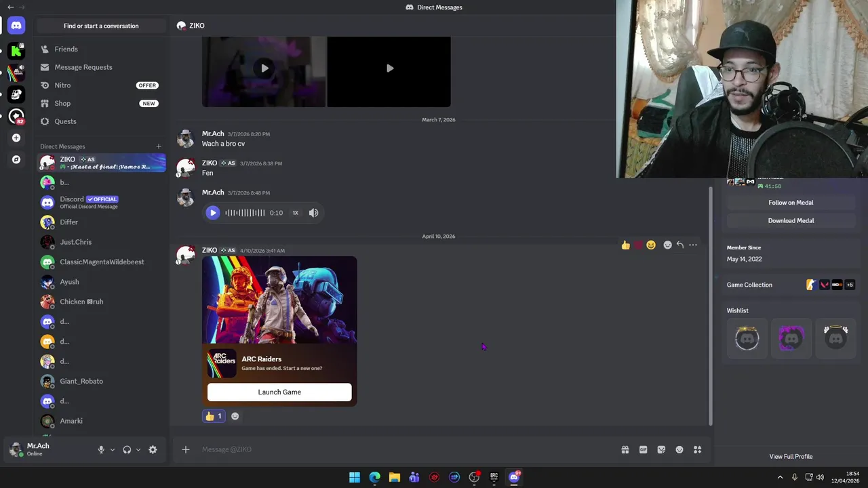The width and height of the screenshot is (868, 488).
Task: Open Nitro page
Action: (101, 85)
